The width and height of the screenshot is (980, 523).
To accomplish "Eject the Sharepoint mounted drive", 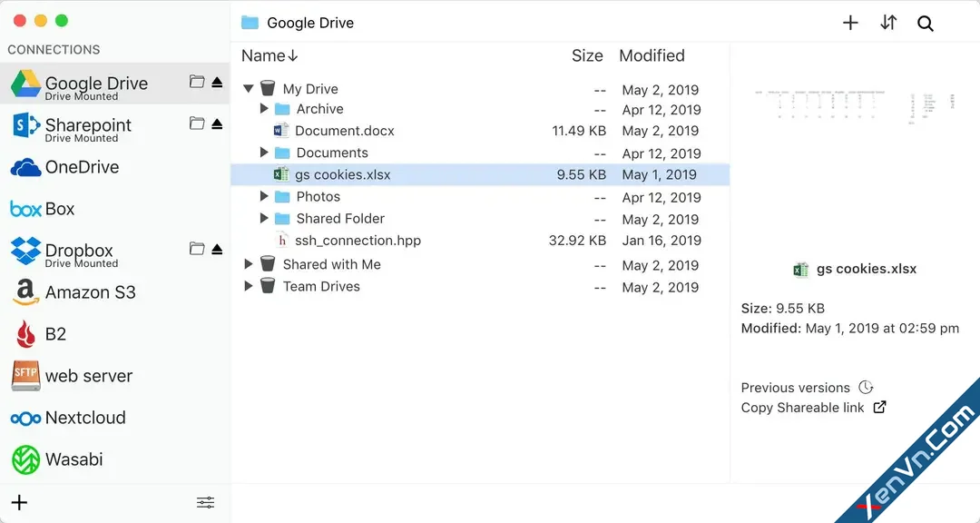I will tap(217, 123).
